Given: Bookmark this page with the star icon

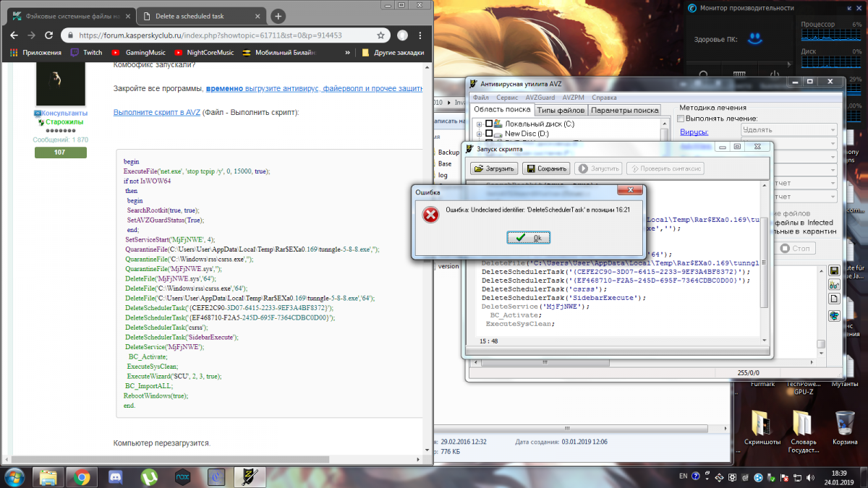Looking at the screenshot, I should pos(381,35).
